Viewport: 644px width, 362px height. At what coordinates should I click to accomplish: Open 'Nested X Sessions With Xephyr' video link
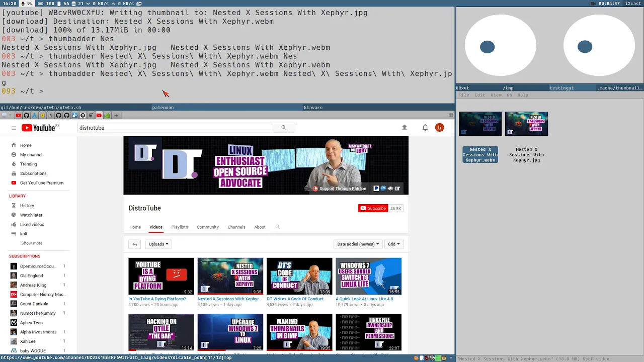point(228,299)
